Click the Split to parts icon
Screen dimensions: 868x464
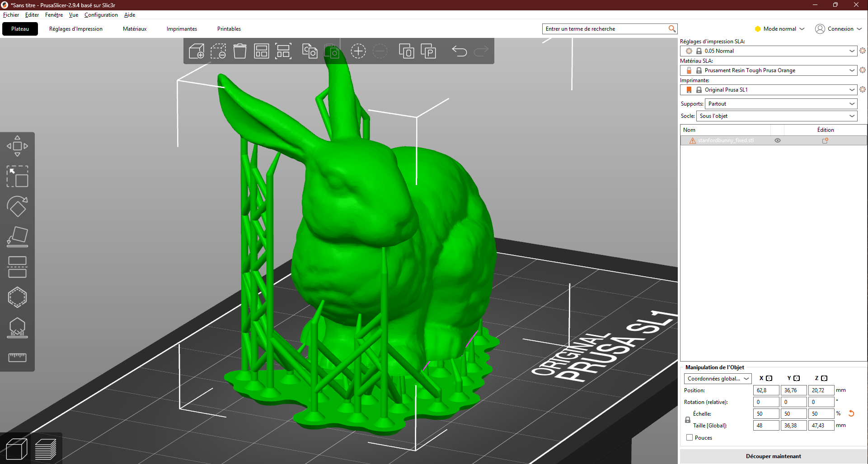click(428, 51)
